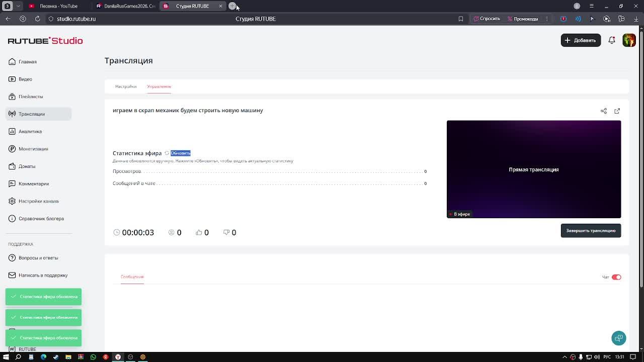
Task: Click the live stream preview thumbnail
Action: pos(534,169)
